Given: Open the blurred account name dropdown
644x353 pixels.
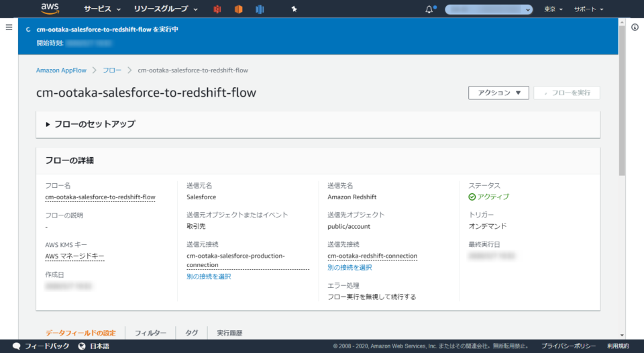Looking at the screenshot, I should [x=489, y=9].
